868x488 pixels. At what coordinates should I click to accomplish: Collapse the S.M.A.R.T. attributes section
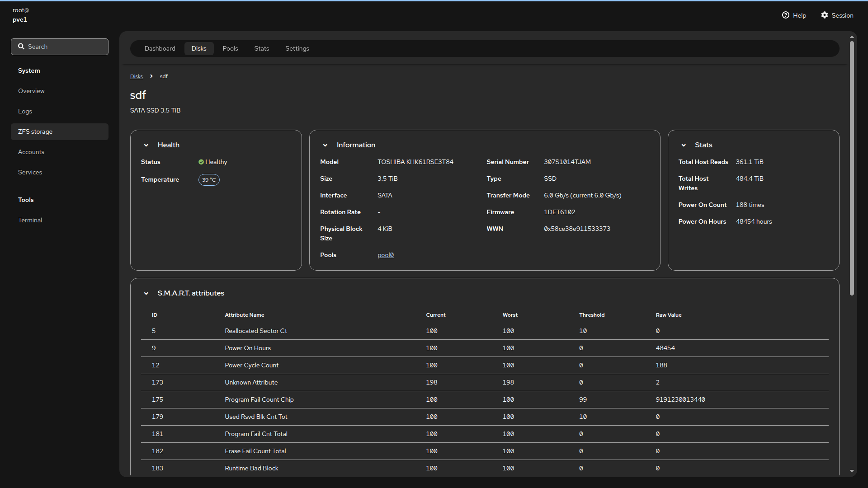[x=146, y=294]
